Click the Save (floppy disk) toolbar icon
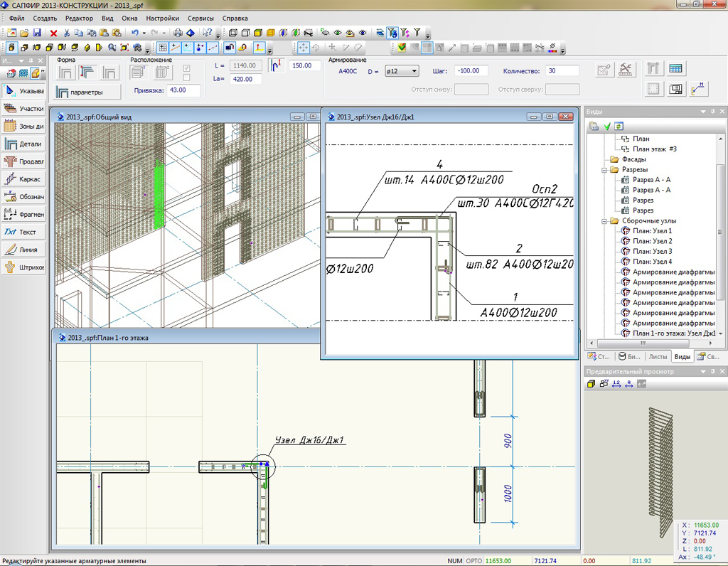The width and height of the screenshot is (728, 566). pos(36,33)
